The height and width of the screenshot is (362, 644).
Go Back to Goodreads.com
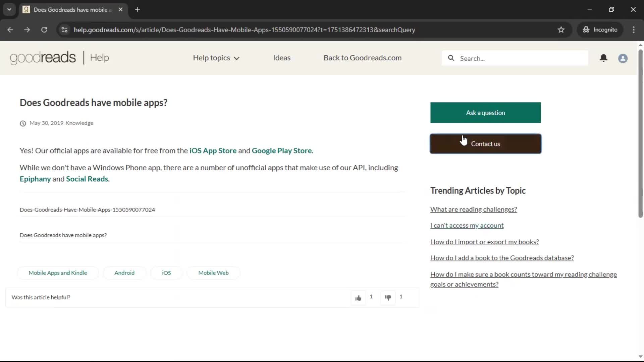[363, 58]
